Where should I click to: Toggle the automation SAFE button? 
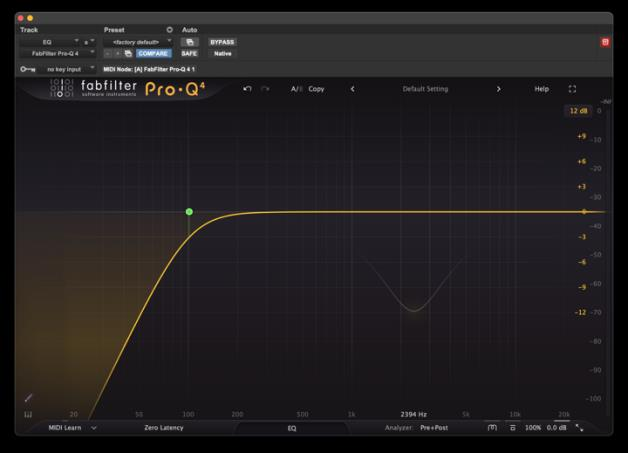coord(189,53)
